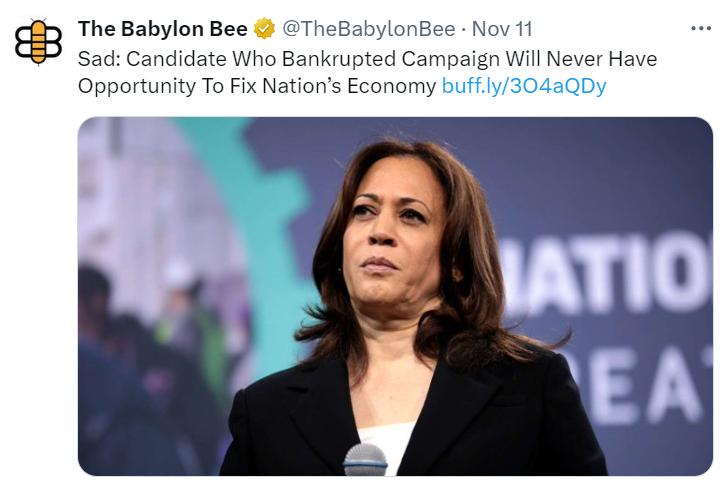The width and height of the screenshot is (727, 490).
Task: Open The Babylon Bee display name profile
Action: [163, 29]
